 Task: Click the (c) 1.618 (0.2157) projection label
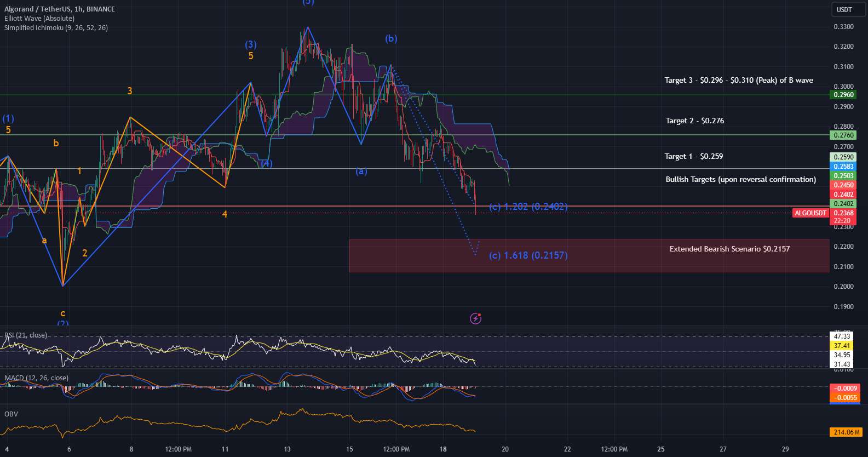[528, 255]
